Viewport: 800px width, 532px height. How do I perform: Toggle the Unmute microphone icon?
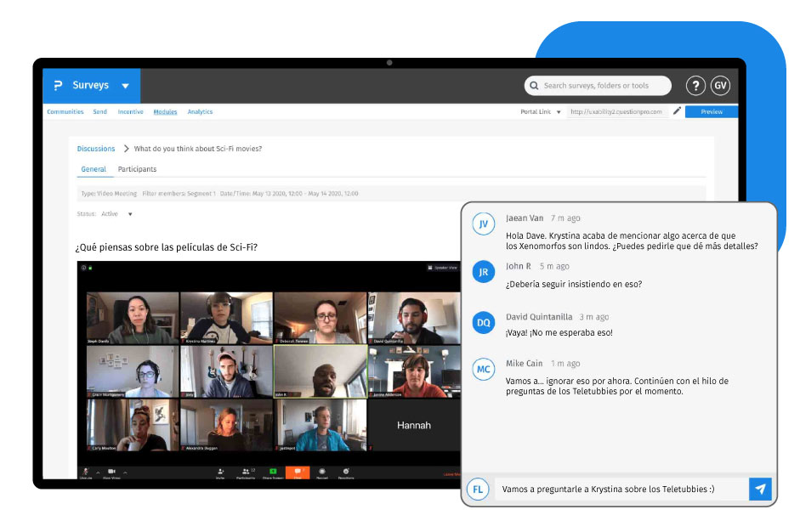point(86,473)
